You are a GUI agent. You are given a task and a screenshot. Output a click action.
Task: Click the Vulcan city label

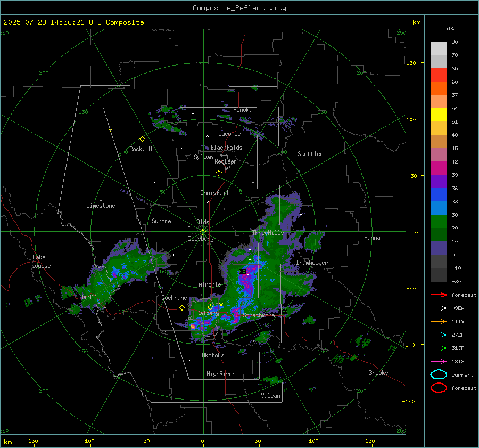pos(270,395)
